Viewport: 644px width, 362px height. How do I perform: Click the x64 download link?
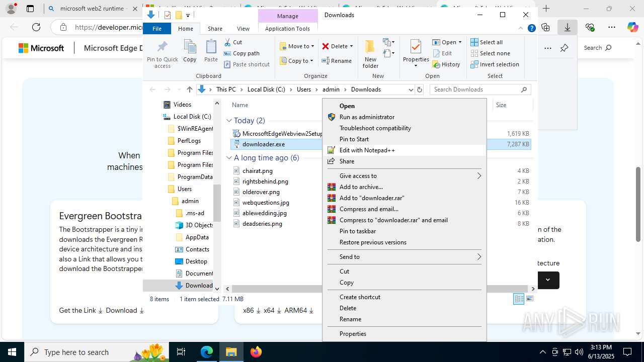coord(272,311)
